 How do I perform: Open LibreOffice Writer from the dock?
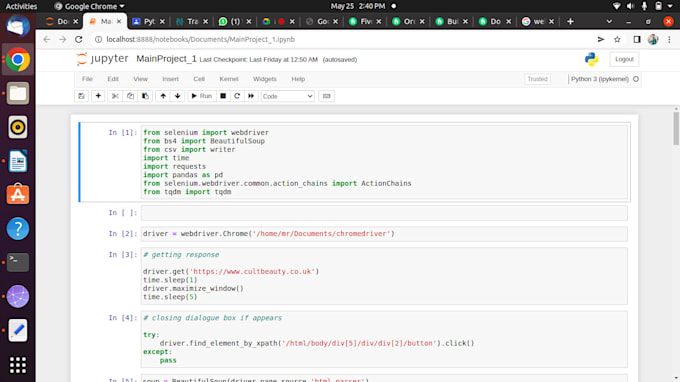18,161
